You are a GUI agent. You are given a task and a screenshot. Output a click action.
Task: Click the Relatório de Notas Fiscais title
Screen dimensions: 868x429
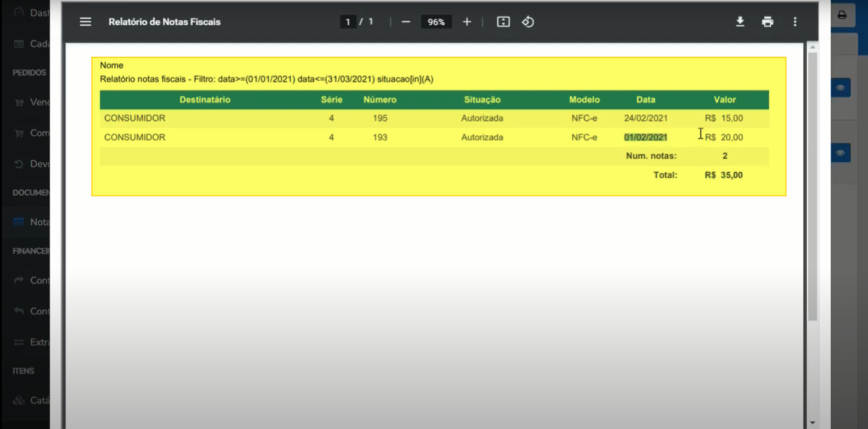[164, 22]
